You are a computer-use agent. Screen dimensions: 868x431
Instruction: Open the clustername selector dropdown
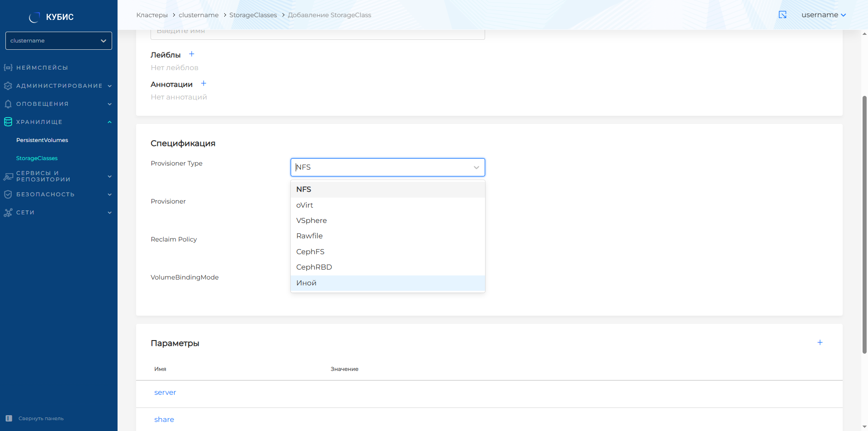[x=59, y=41]
